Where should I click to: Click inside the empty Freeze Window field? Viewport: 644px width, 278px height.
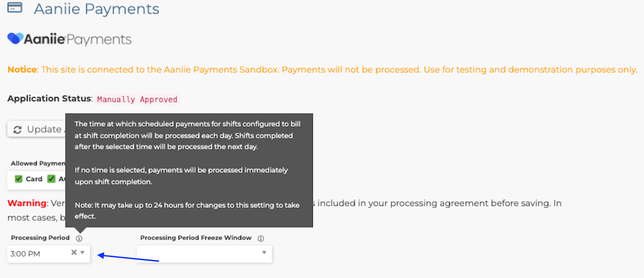(x=197, y=254)
